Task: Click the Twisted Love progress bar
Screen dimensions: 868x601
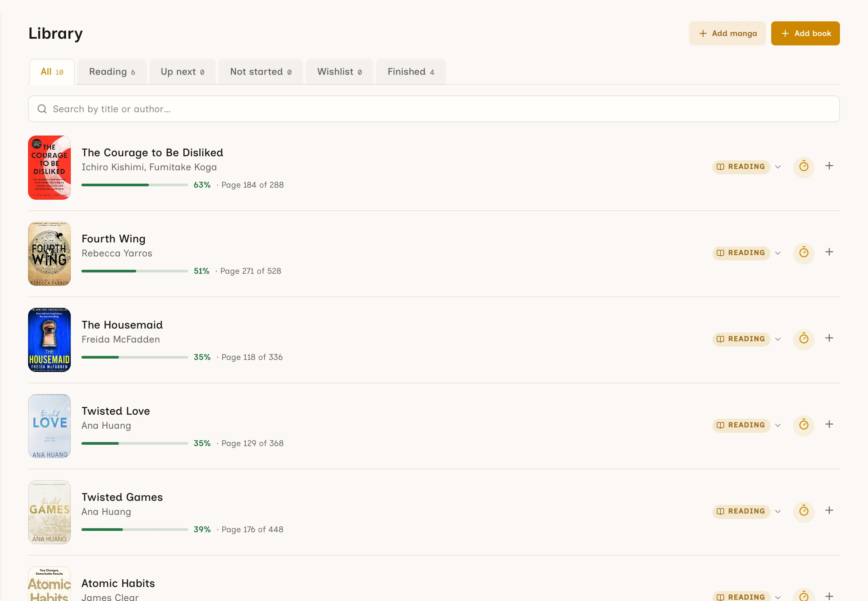Action: pyautogui.click(x=135, y=444)
